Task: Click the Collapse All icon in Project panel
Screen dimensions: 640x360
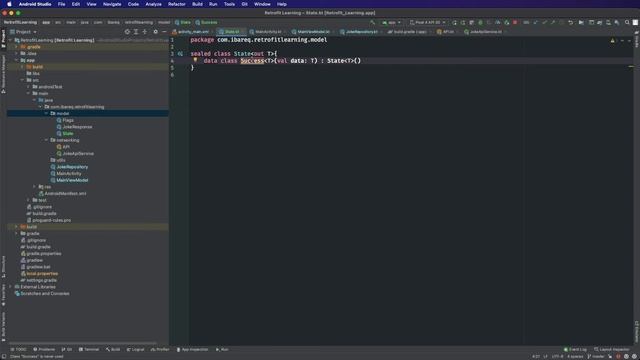Action: 144,32
